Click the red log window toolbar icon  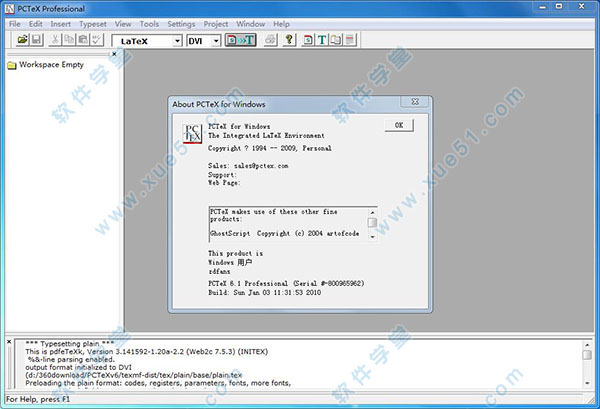coord(349,40)
